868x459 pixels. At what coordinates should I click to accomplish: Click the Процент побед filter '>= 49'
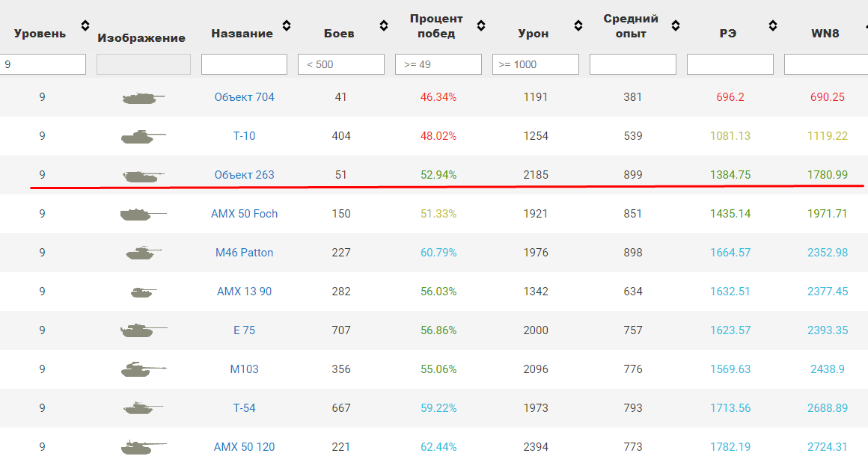(438, 64)
